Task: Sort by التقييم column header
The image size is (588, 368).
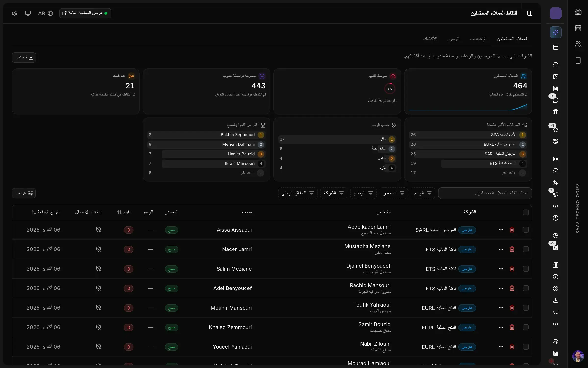Action: pos(124,212)
